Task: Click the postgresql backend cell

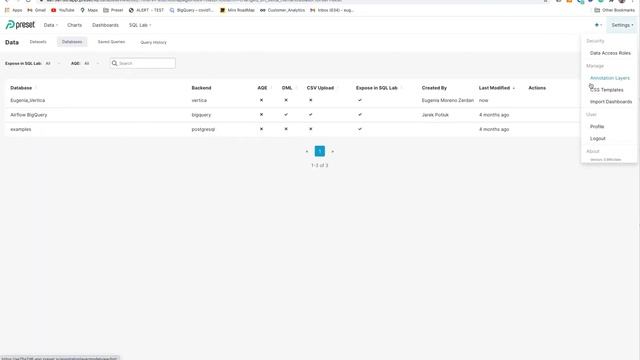Action: click(203, 129)
